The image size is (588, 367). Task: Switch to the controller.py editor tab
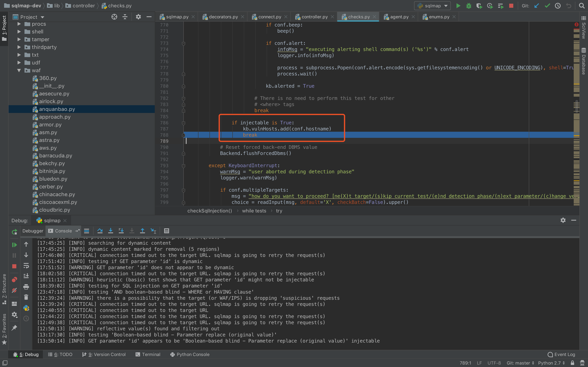point(314,17)
